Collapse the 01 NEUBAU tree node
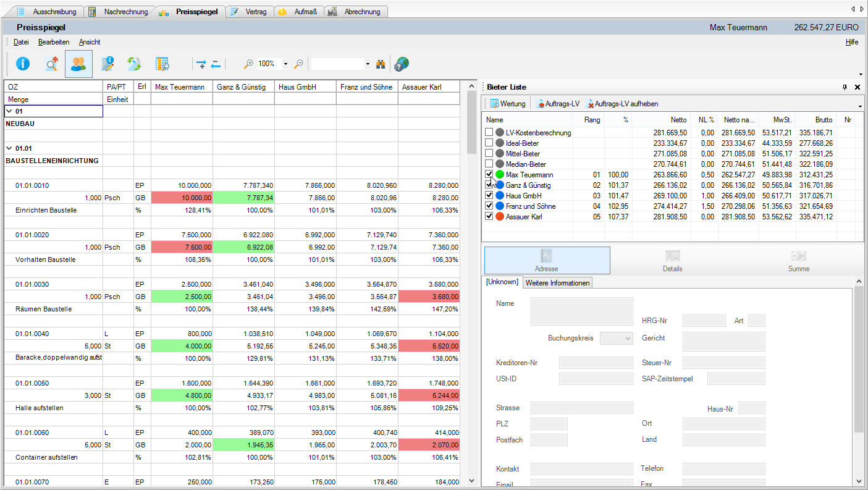Viewport: 868px width, 490px height. (9, 111)
